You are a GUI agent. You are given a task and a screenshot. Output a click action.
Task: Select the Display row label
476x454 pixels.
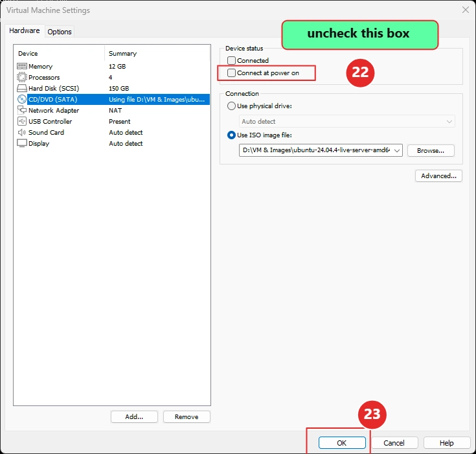pyautogui.click(x=39, y=143)
